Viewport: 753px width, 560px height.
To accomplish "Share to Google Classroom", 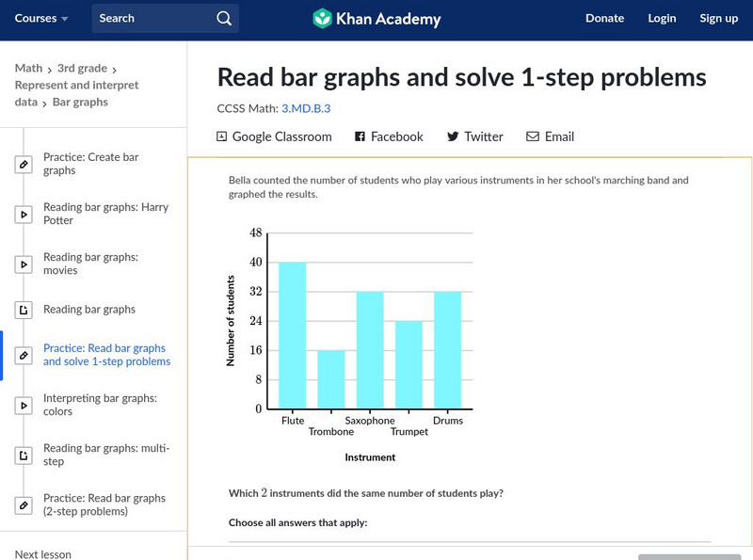I will (x=274, y=136).
